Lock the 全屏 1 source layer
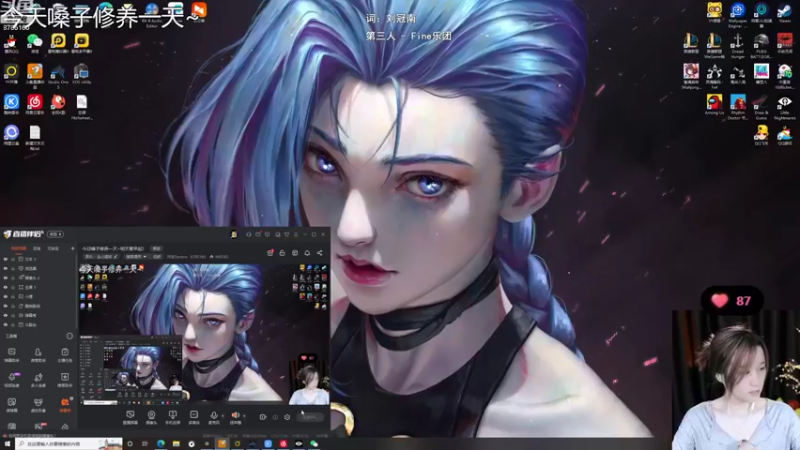This screenshot has height=450, width=800. pyautogui.click(x=13, y=287)
